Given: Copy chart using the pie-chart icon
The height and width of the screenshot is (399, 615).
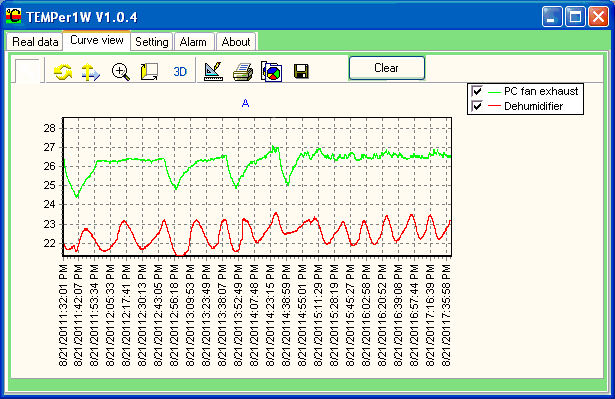Looking at the screenshot, I should (271, 72).
